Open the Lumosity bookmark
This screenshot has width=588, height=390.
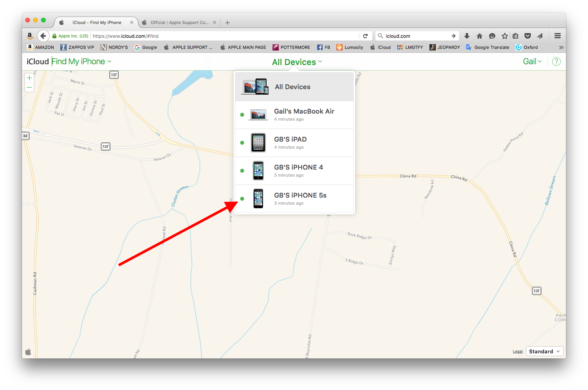coord(350,47)
